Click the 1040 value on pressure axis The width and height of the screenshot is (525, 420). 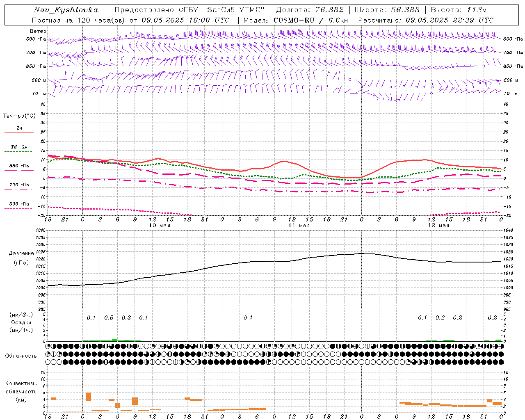click(40, 231)
